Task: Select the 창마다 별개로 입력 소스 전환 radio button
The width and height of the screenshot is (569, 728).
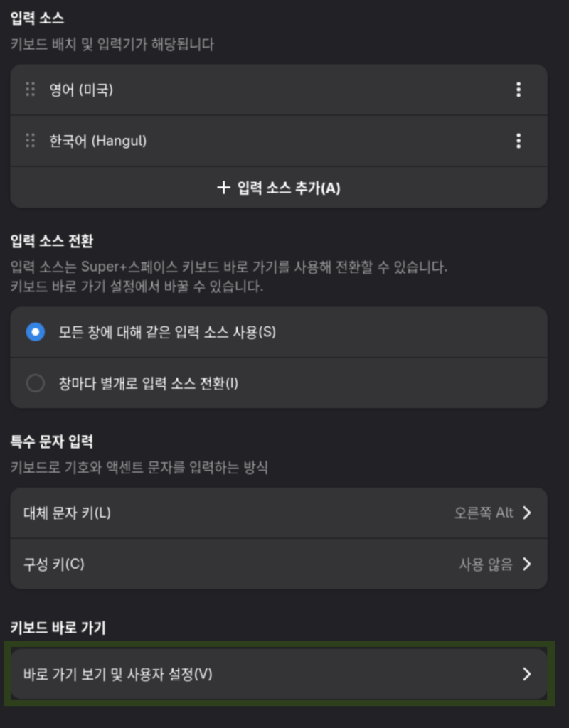Action: coord(36,383)
